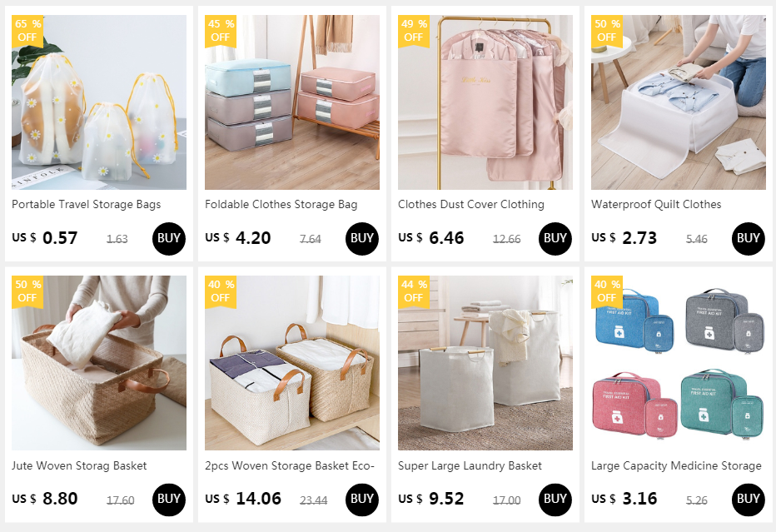The image size is (776, 532).
Task: Click BUY for Foldable Clothes Storage Bag
Action: [x=361, y=239]
